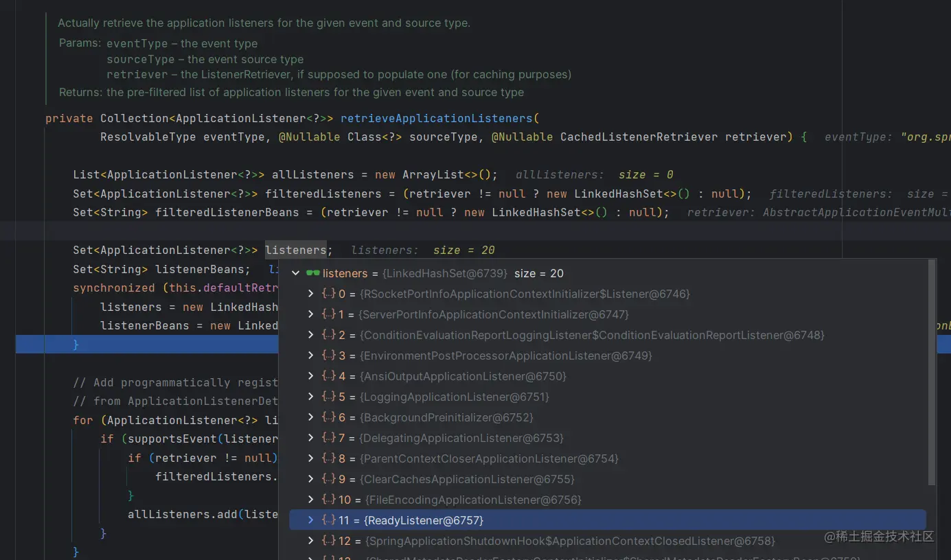Click the debugger popup vertical scrollbar
Screen dimensions: 951x560
click(x=932, y=371)
